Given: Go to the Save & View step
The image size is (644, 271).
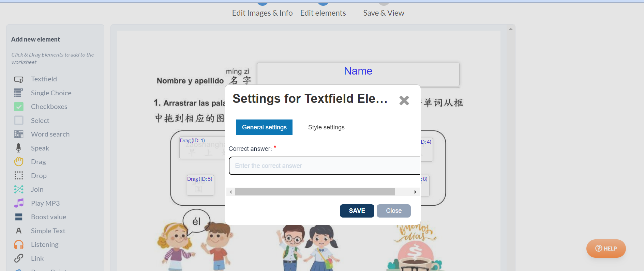Looking at the screenshot, I should tap(384, 13).
